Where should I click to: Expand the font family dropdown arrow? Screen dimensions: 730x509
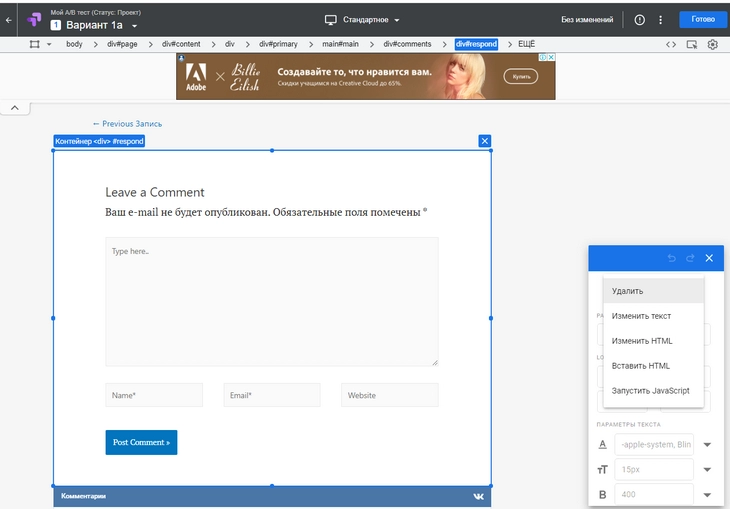click(708, 445)
